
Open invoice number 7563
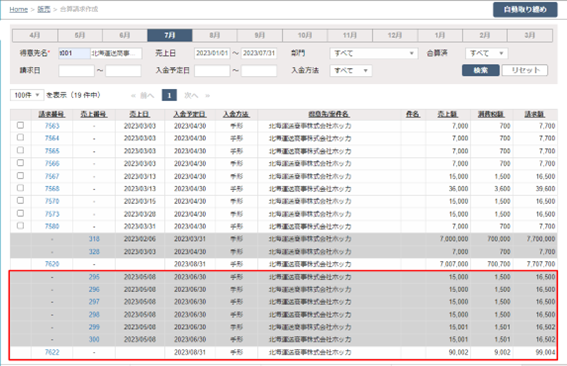pos(52,126)
